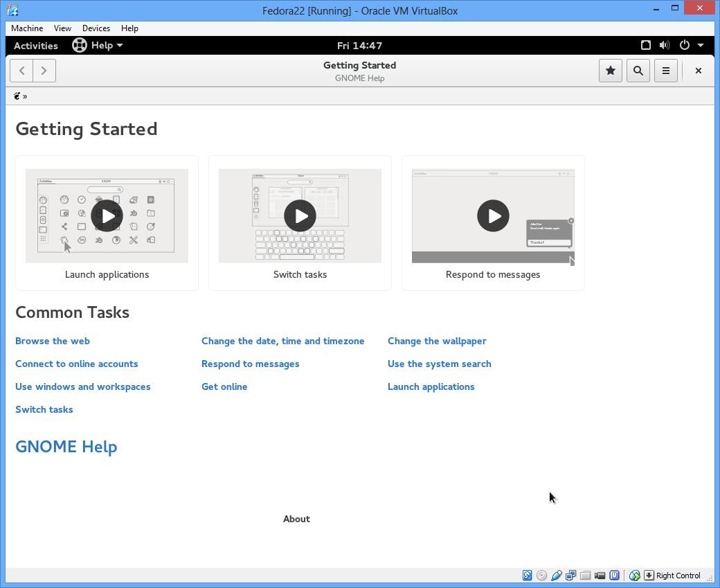Viewport: 720px width, 588px height.
Task: Click the VirtualBox window title bar icon
Action: [x=13, y=10]
